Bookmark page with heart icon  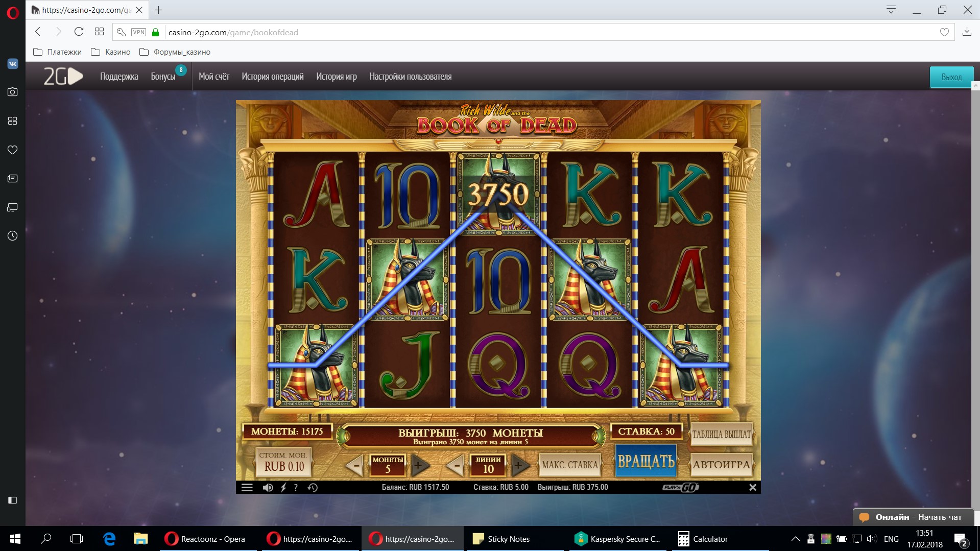pyautogui.click(x=944, y=32)
